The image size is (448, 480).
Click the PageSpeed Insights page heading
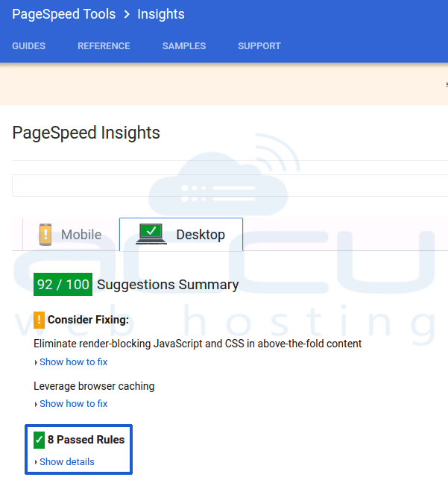pyautogui.click(x=86, y=133)
